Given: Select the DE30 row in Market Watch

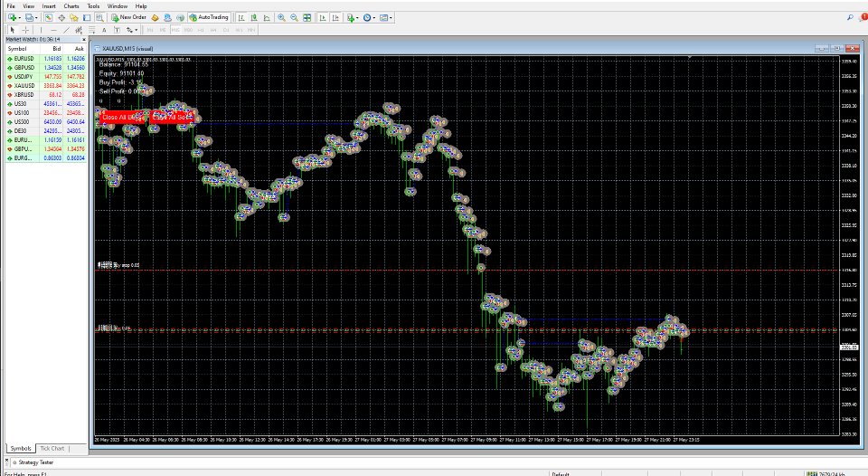Looking at the screenshot, I should pyautogui.click(x=46, y=131).
